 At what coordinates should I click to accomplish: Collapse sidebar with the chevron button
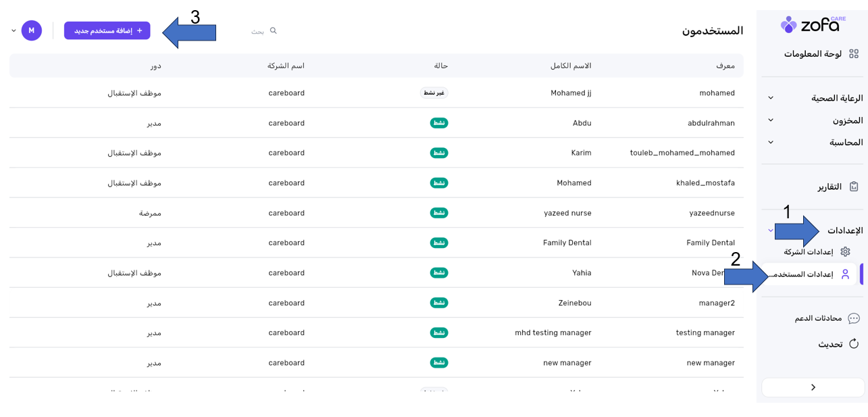(813, 387)
